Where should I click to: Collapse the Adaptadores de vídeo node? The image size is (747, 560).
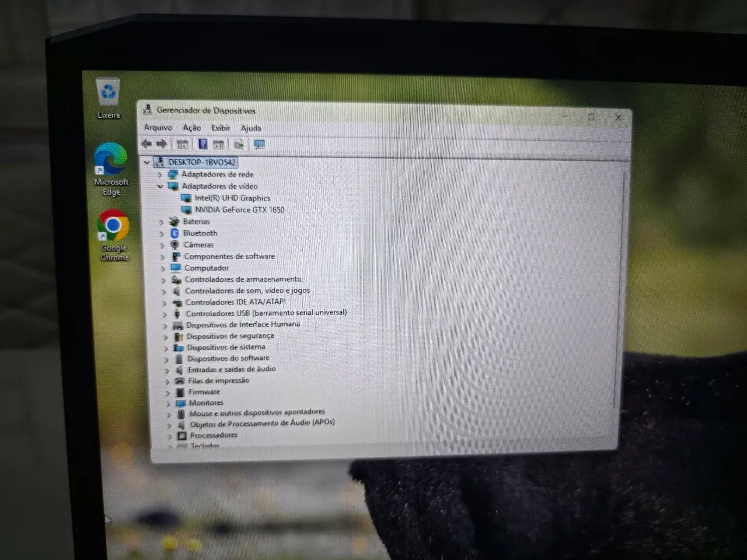pos(160,187)
